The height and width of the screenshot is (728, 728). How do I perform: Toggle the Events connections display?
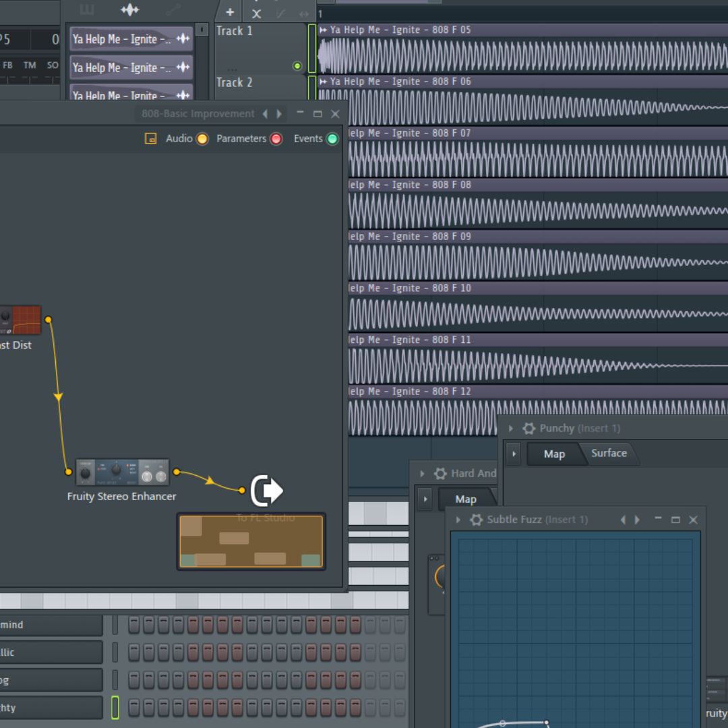point(332,139)
